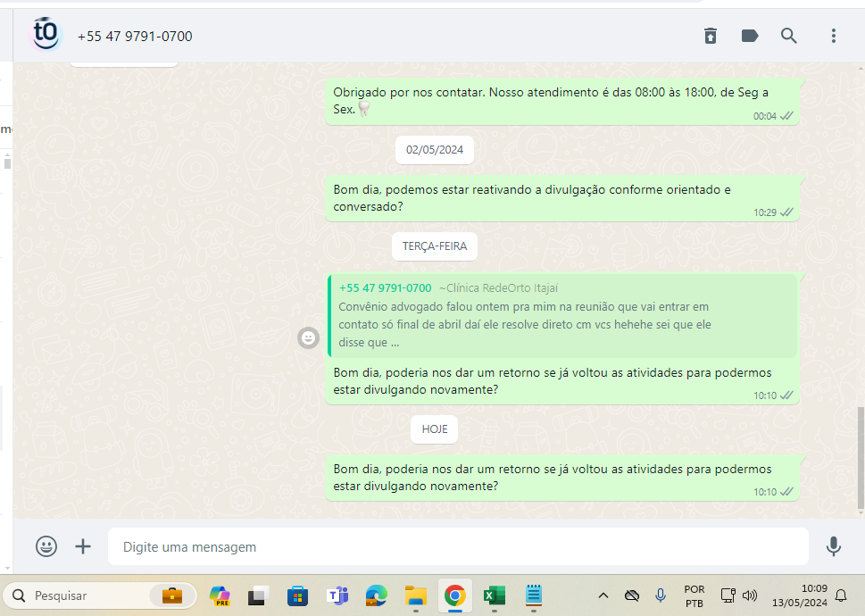Open notifications bell icon
This screenshot has width=865, height=616.
[x=841, y=595]
